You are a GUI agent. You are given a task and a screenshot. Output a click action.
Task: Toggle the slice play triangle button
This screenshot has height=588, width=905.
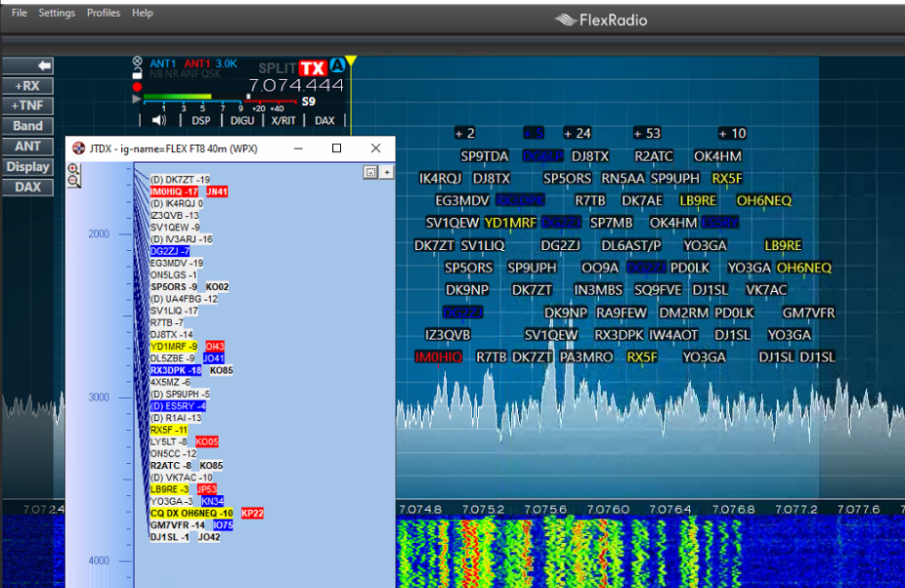click(x=137, y=100)
